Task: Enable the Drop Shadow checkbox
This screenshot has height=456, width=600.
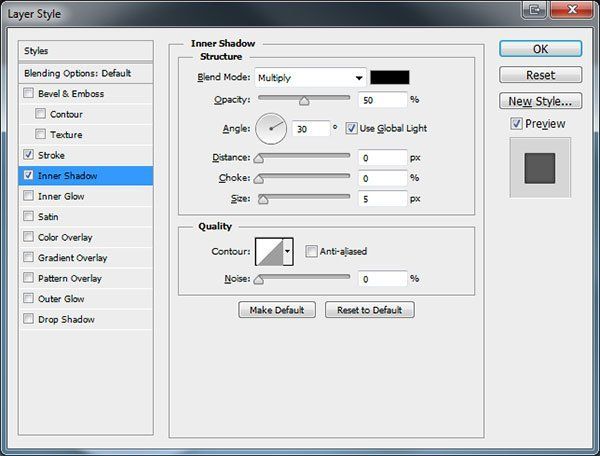Action: (x=28, y=319)
